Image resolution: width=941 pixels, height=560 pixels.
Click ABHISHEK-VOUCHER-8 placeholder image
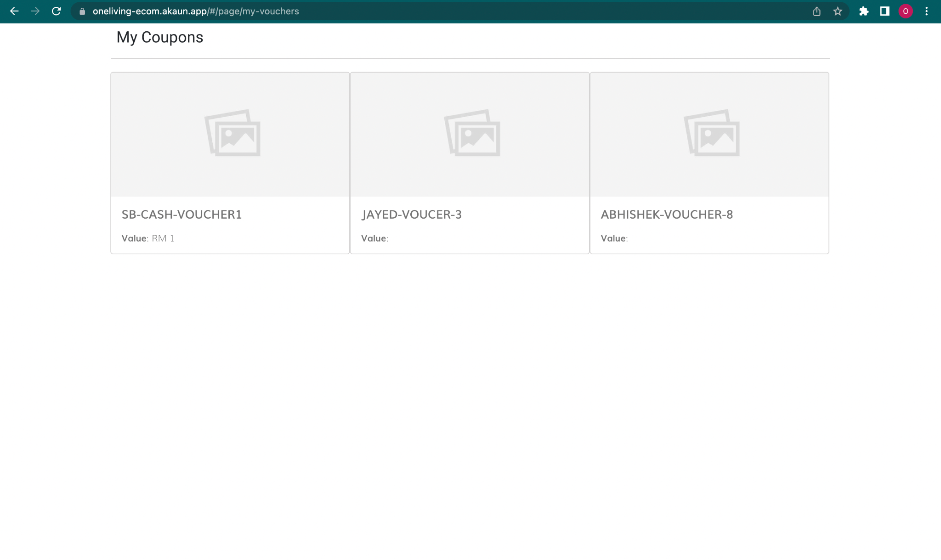click(x=711, y=133)
